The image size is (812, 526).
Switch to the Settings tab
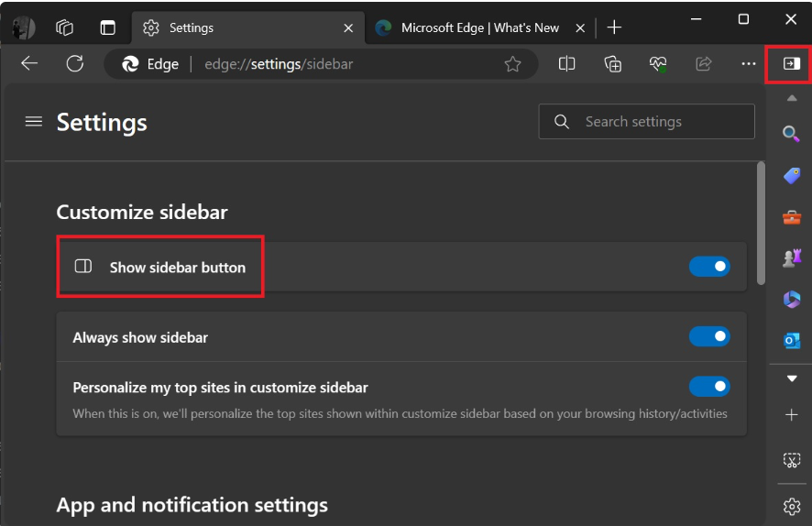pyautogui.click(x=247, y=27)
